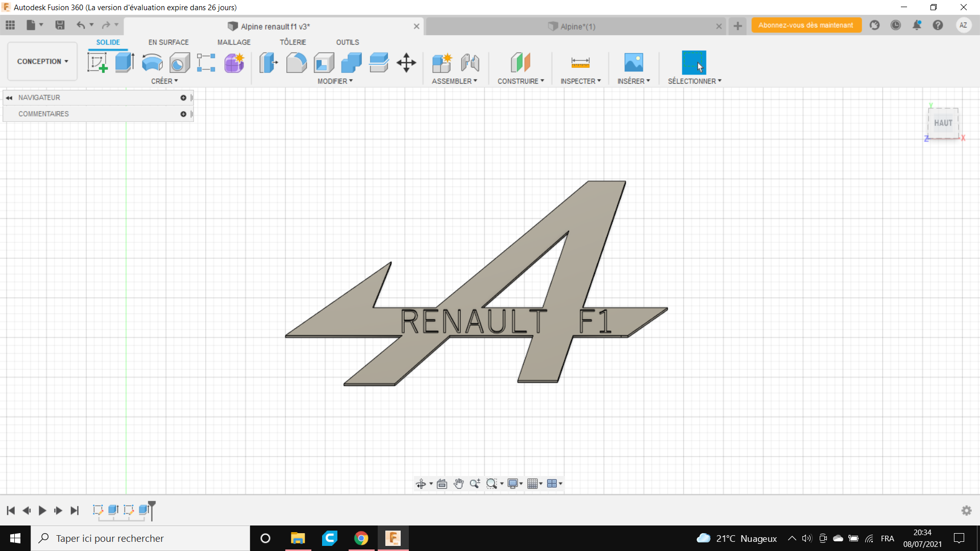Toggle the Navigateur panel pin dot
This screenshot has width=980, height=551.
pos(183,97)
